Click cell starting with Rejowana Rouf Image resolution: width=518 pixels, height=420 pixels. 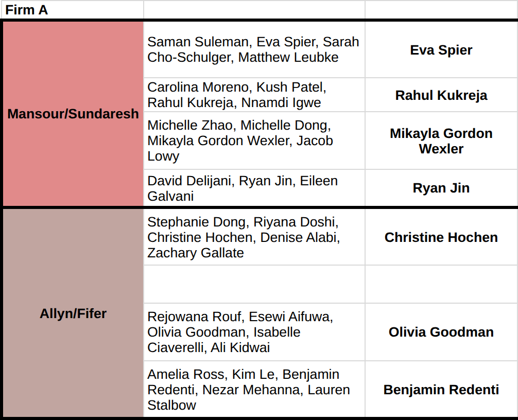(x=254, y=332)
